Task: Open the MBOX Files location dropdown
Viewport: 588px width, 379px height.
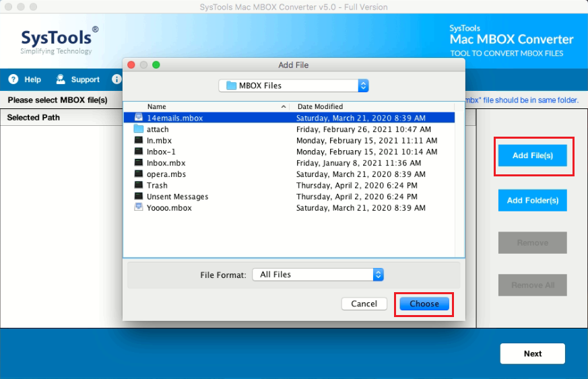Action: click(x=294, y=85)
